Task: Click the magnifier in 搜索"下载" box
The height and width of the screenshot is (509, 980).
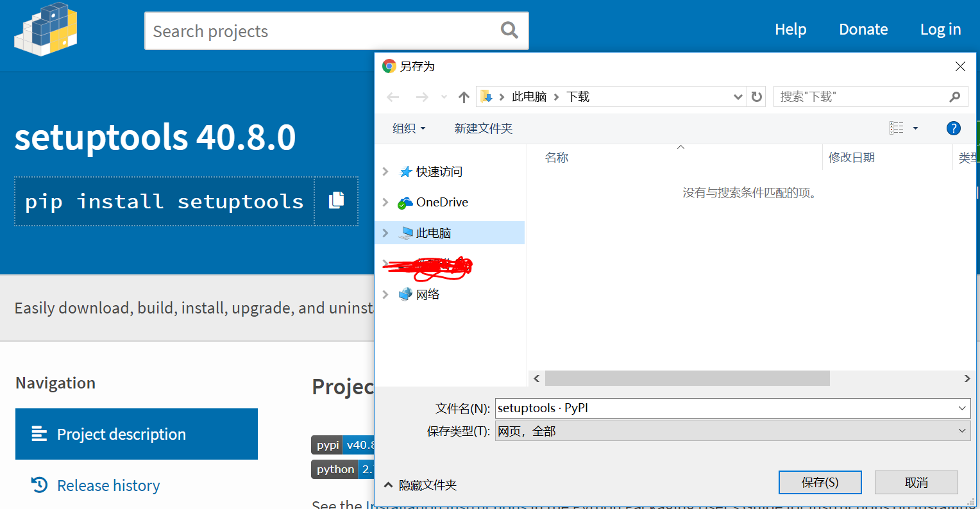Action: (955, 96)
